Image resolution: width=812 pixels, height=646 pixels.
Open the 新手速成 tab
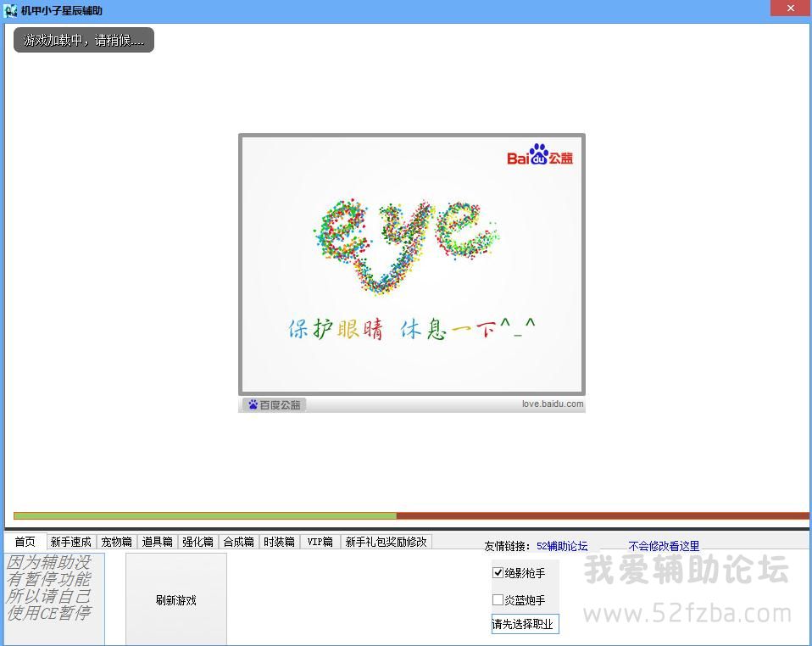[x=71, y=542]
